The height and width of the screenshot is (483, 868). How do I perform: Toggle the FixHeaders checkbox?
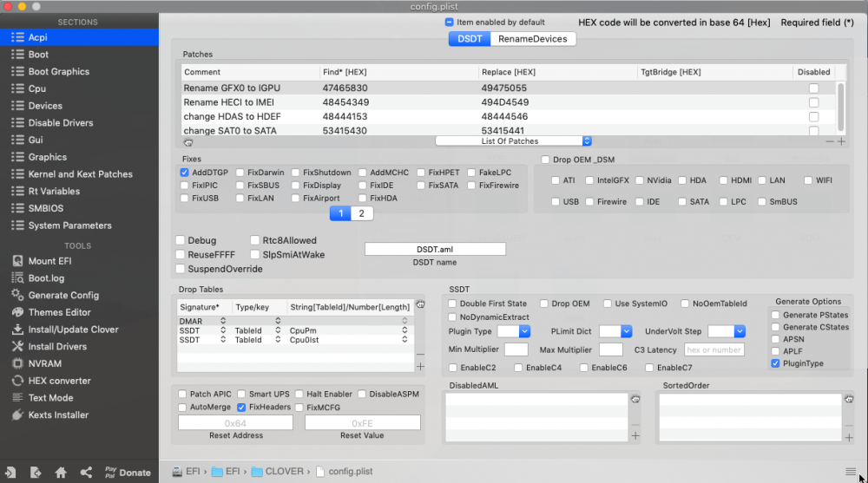click(241, 408)
